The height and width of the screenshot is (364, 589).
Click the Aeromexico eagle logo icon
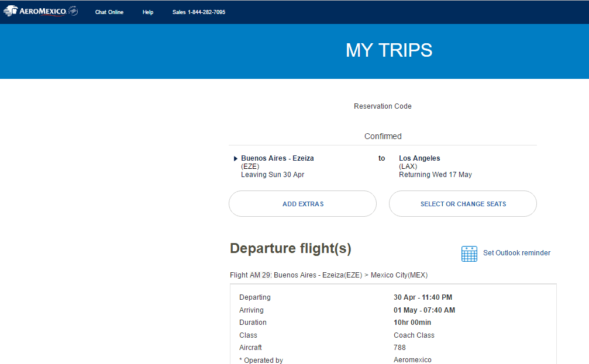(x=11, y=11)
